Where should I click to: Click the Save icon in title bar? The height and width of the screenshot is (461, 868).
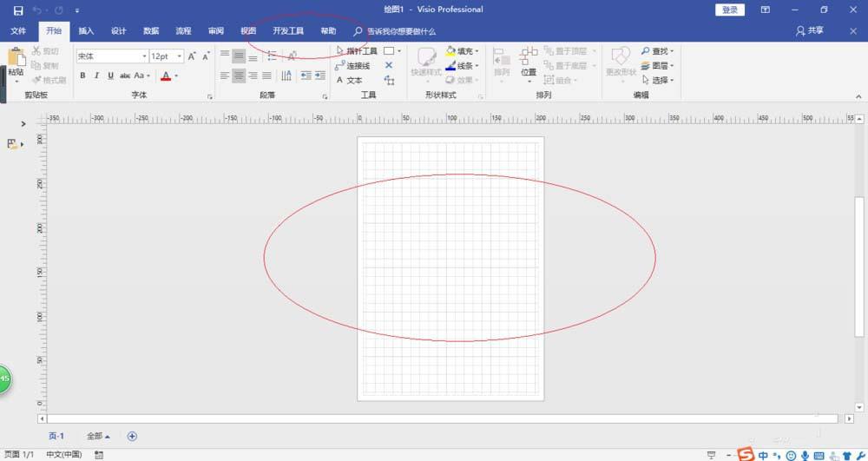(x=18, y=10)
